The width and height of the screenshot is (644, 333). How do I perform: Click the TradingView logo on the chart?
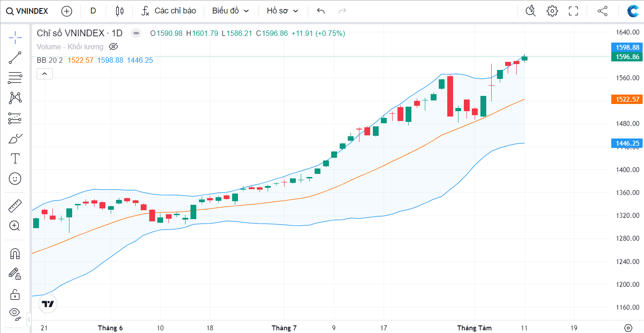point(48,304)
